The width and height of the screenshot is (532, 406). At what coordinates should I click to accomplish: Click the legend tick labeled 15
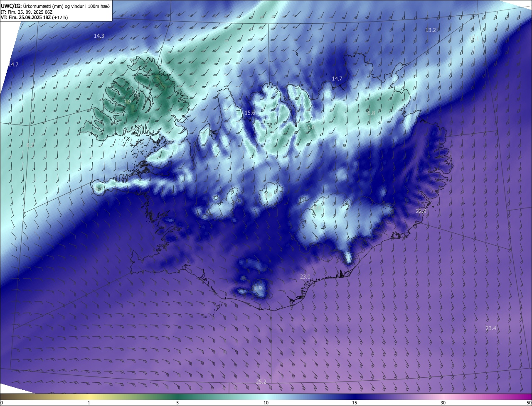(x=355, y=403)
